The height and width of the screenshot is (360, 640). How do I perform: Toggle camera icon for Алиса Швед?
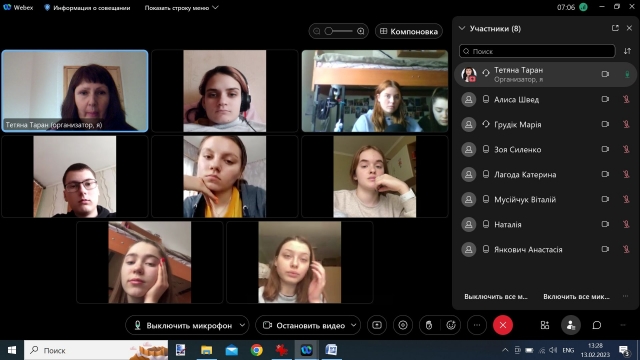605,99
